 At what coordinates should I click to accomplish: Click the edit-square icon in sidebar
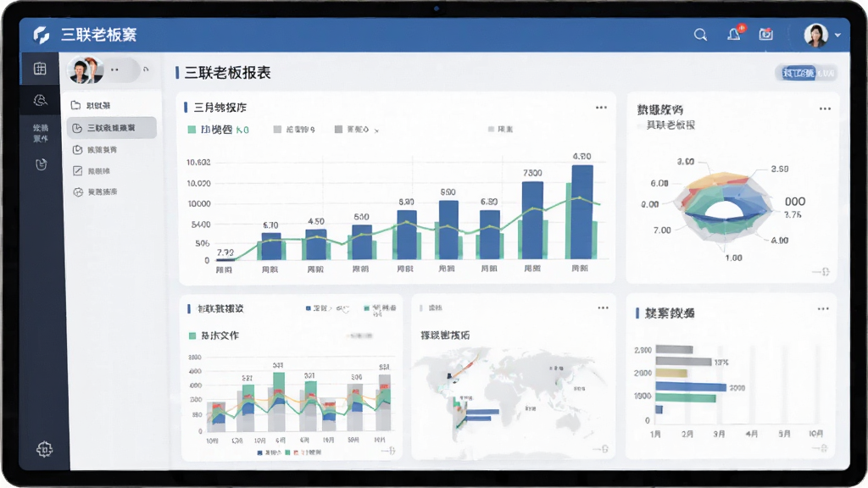click(77, 171)
